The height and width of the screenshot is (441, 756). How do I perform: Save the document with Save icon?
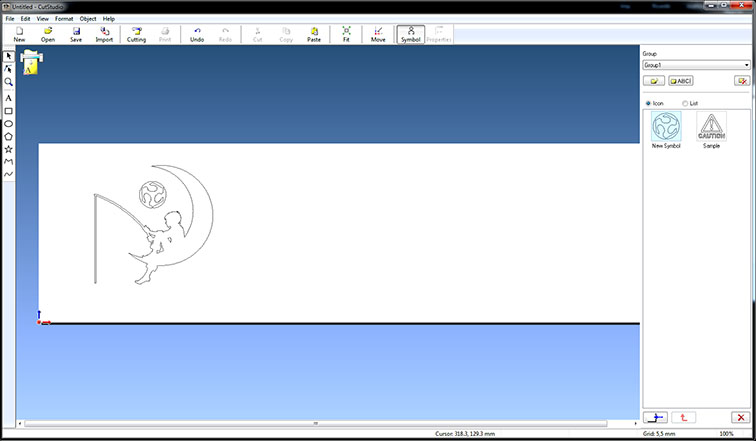pyautogui.click(x=76, y=35)
